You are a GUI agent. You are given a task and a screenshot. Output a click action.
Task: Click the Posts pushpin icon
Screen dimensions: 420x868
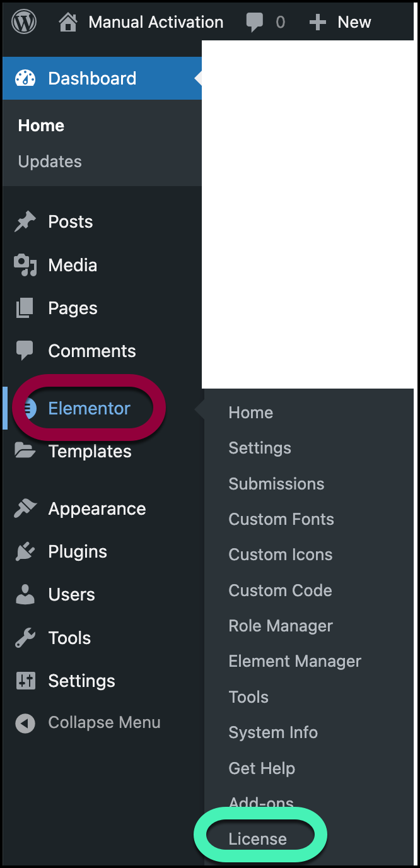(x=25, y=221)
